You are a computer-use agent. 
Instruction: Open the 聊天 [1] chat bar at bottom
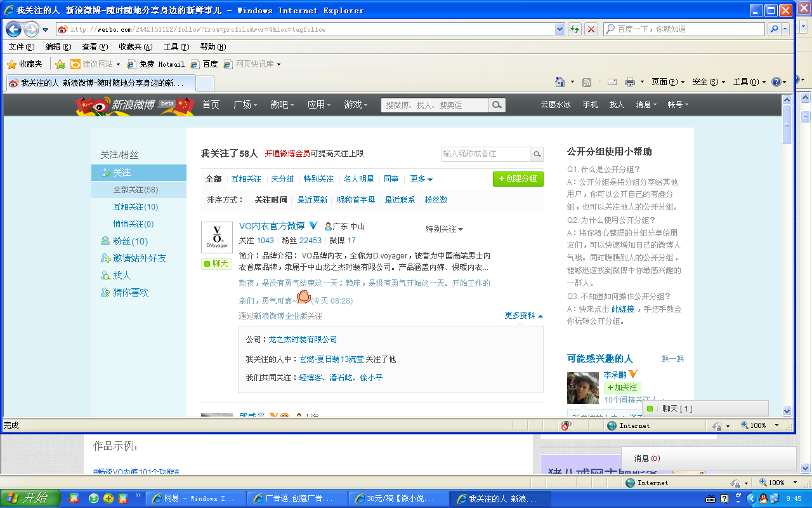705,408
